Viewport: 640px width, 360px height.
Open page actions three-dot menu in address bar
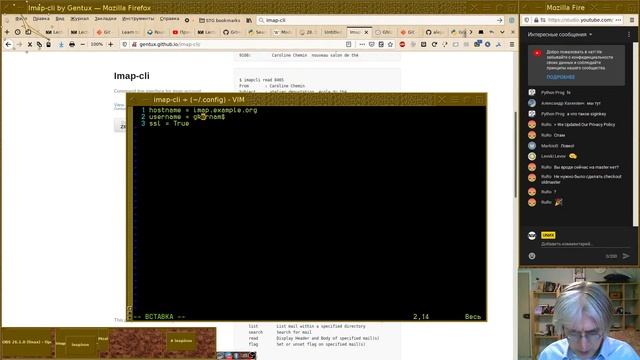click(x=362, y=44)
